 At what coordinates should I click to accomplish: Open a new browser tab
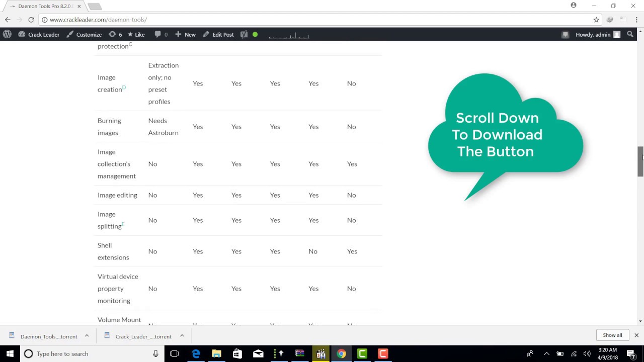[x=95, y=7]
